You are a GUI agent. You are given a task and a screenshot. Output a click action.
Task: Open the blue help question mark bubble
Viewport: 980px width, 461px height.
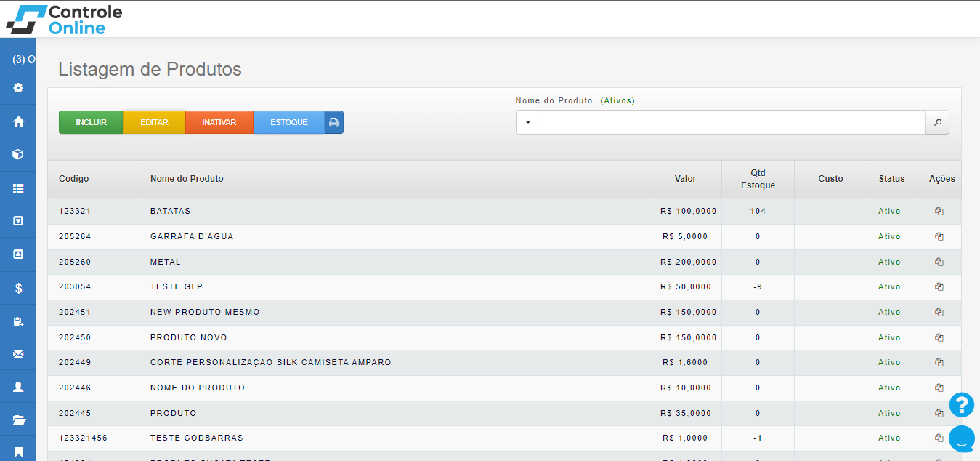[x=961, y=405]
